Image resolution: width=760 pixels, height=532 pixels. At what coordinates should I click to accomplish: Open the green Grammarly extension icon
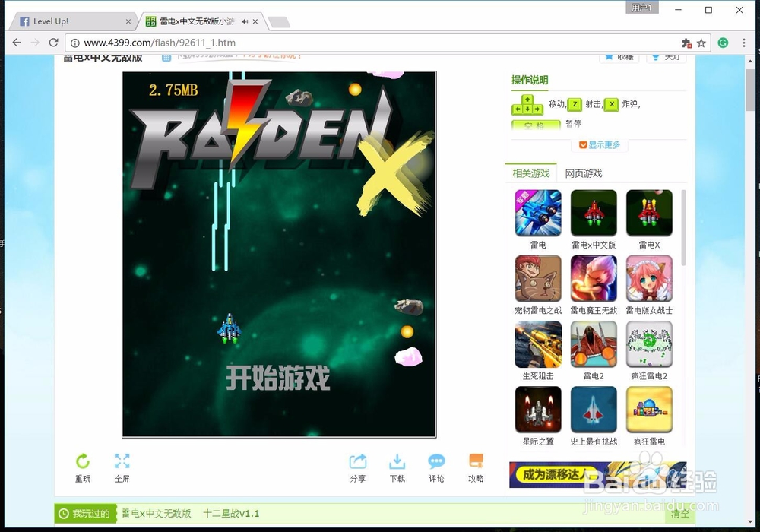click(x=723, y=43)
